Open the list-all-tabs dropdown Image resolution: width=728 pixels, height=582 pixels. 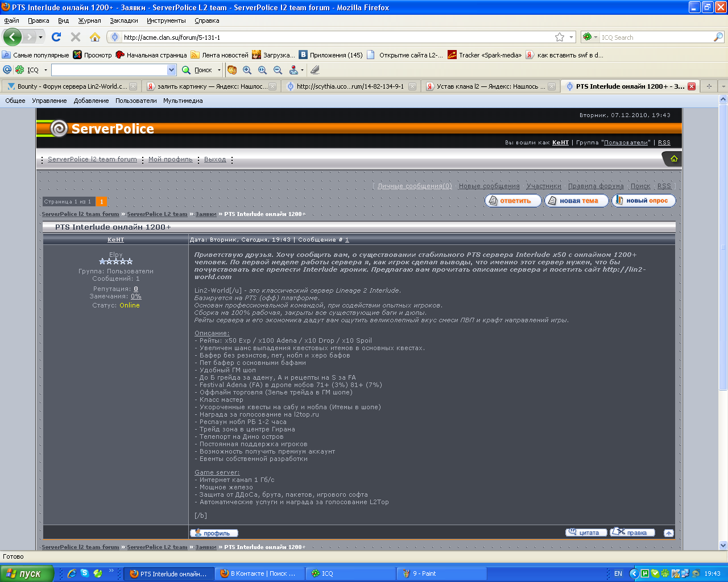(x=723, y=86)
